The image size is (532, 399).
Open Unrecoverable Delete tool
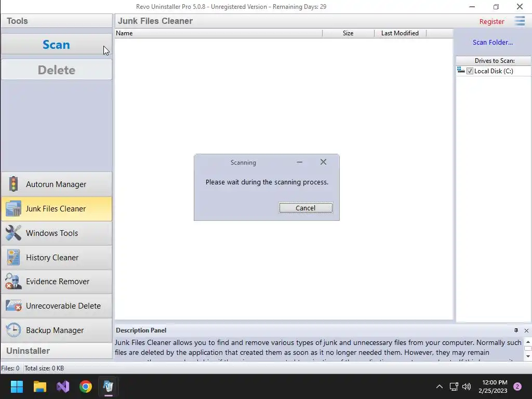click(x=56, y=305)
